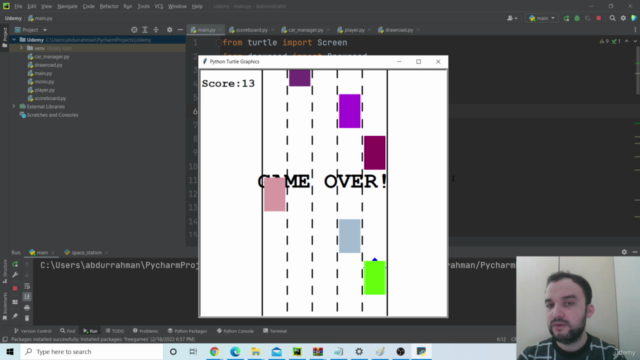Open Search Everywhere magnifier icon

pyautogui.click(x=613, y=18)
